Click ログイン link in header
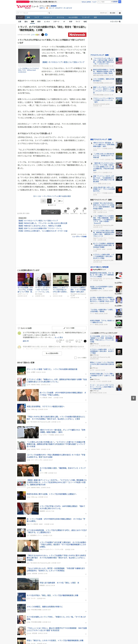The image size is (138, 644). [x=42, y=8]
